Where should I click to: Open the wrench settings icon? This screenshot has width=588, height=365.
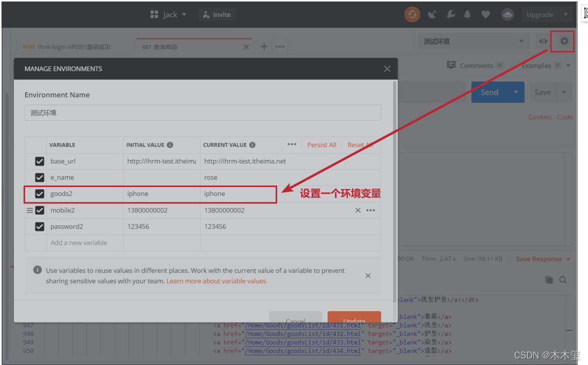click(451, 14)
